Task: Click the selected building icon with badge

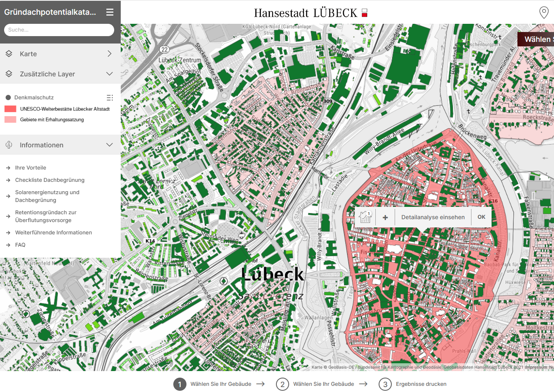Action: (x=365, y=217)
